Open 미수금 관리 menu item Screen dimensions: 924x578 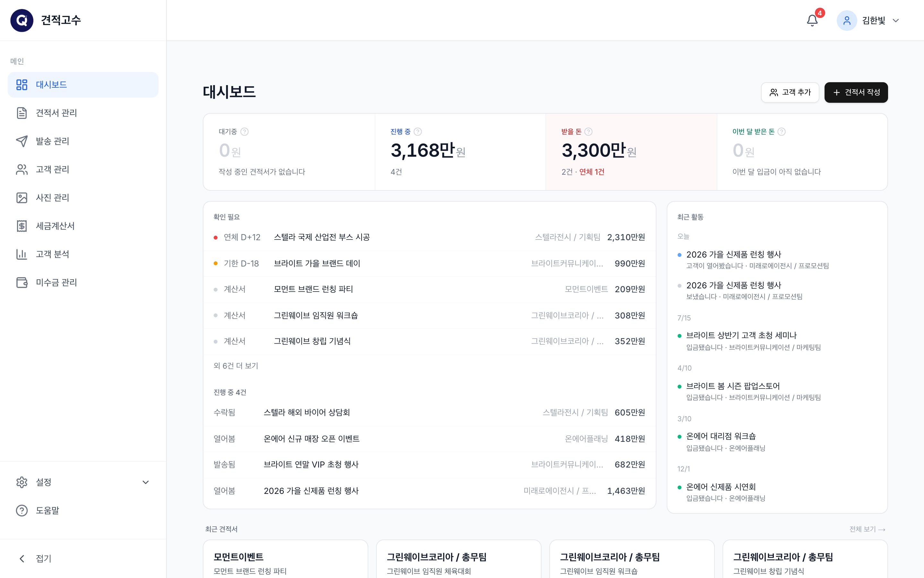click(x=83, y=283)
